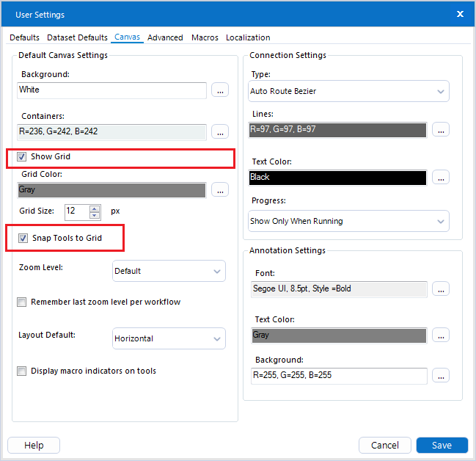Click ellipsis button for connection Text Color

(440, 178)
